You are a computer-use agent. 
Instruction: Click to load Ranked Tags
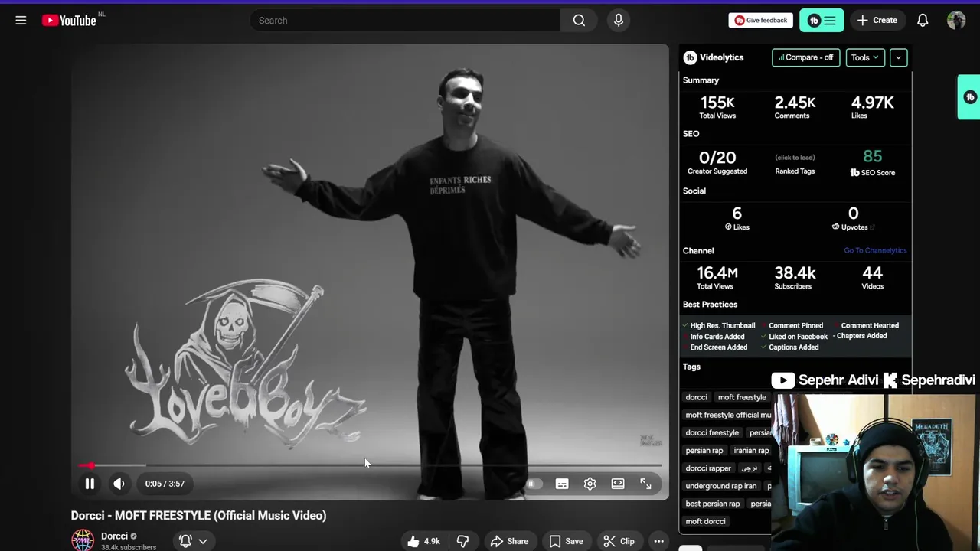pyautogui.click(x=795, y=158)
